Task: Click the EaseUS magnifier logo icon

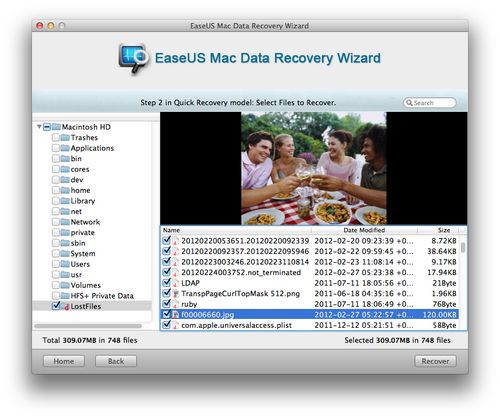Action: 133,58
